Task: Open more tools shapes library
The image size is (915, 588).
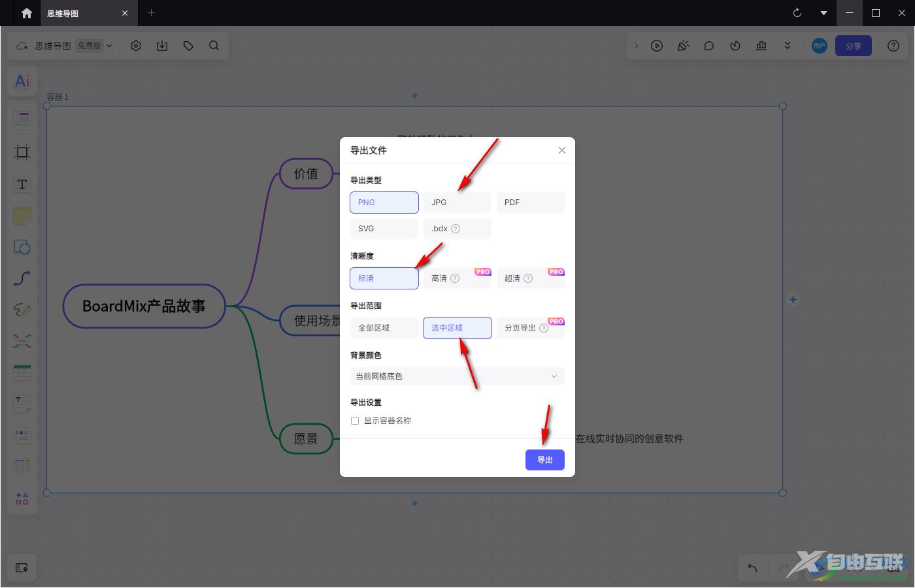Action: (22, 498)
